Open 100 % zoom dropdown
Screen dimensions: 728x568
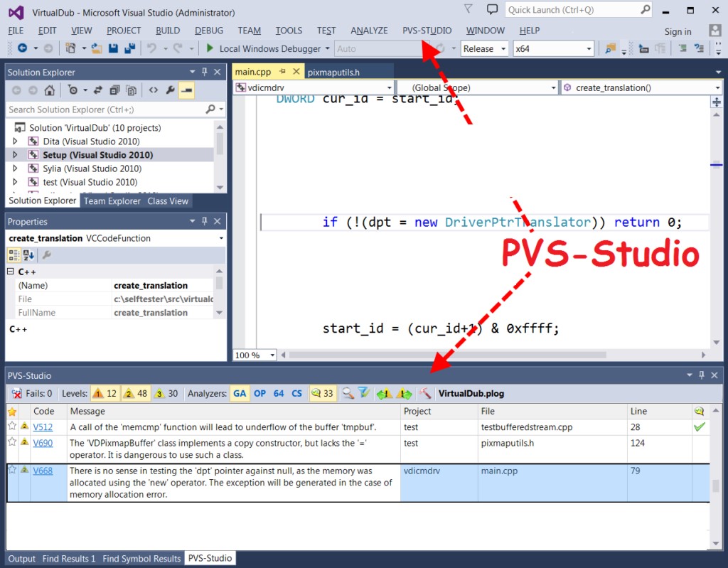[x=255, y=355]
